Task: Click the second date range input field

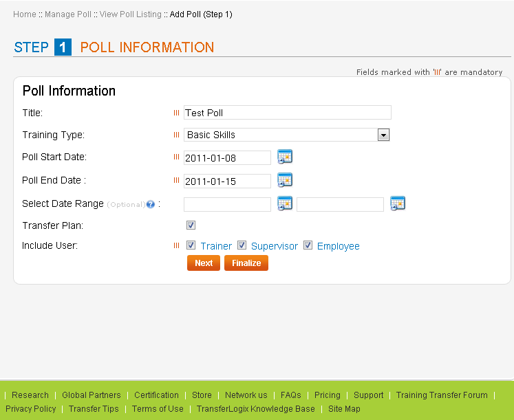Action: (x=341, y=204)
